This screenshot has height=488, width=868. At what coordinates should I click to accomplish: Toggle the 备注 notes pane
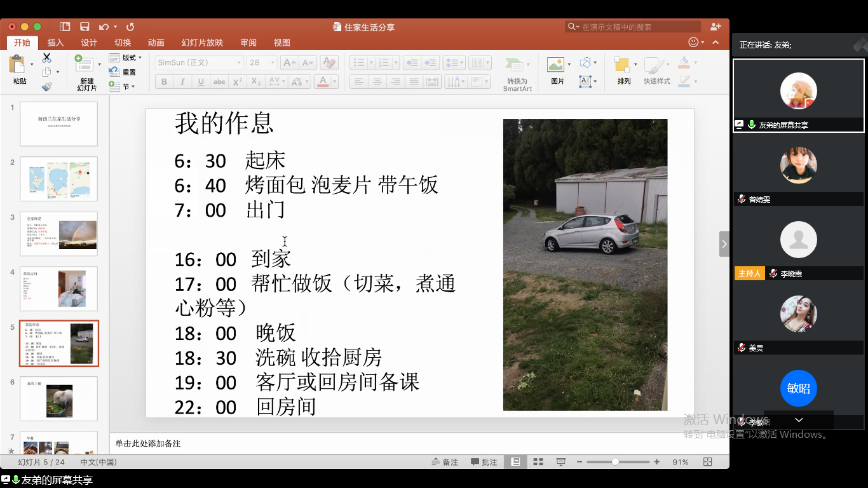[445, 462]
